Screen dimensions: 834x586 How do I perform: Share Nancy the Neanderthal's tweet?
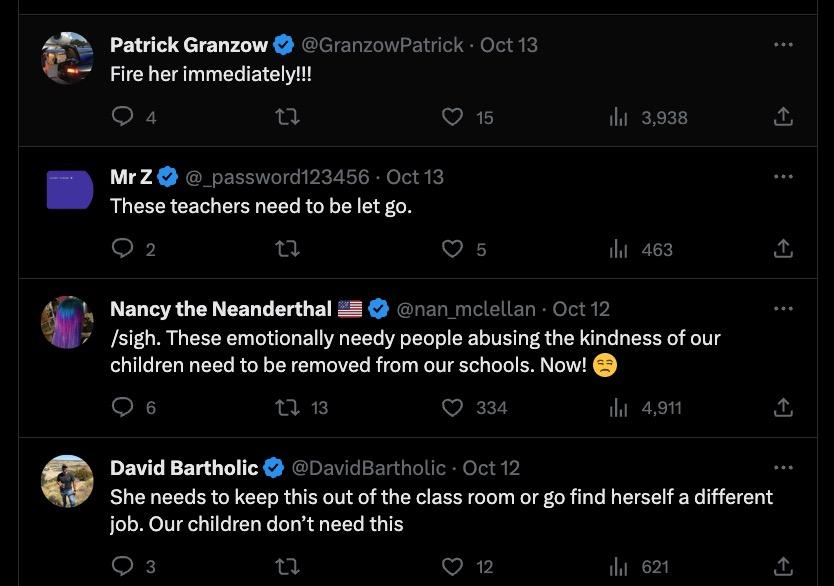[784, 407]
